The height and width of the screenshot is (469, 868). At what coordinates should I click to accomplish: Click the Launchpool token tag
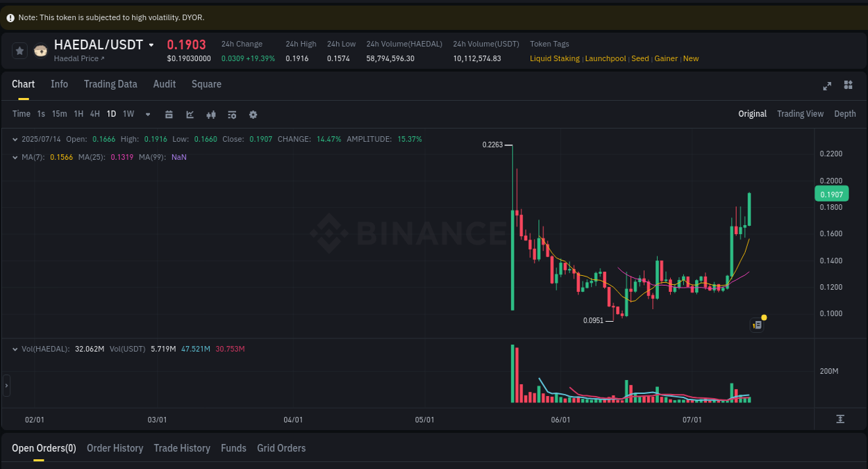(606, 58)
